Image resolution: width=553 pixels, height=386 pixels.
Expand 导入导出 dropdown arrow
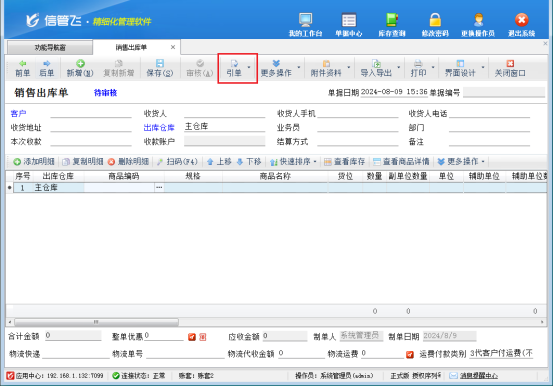click(399, 67)
